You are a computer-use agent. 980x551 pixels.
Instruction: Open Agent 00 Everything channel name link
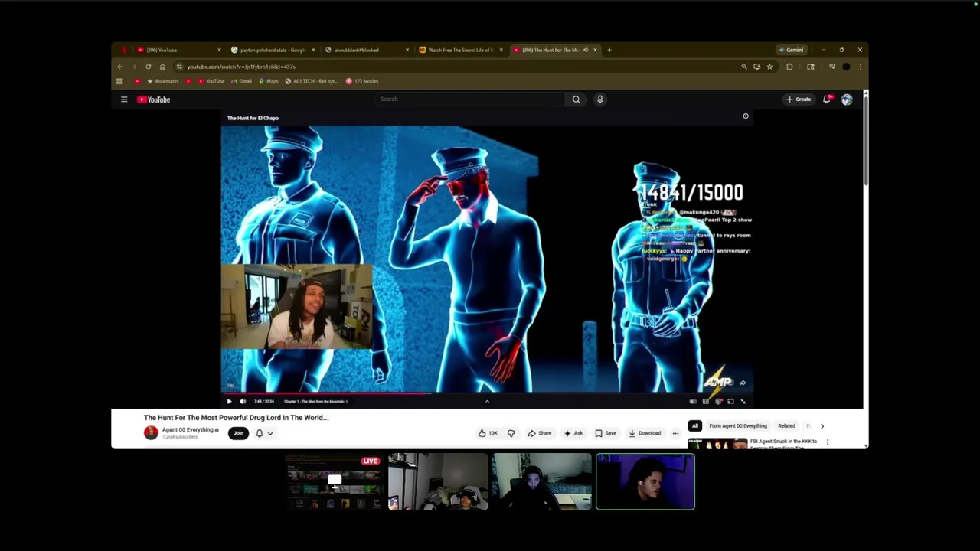(188, 430)
